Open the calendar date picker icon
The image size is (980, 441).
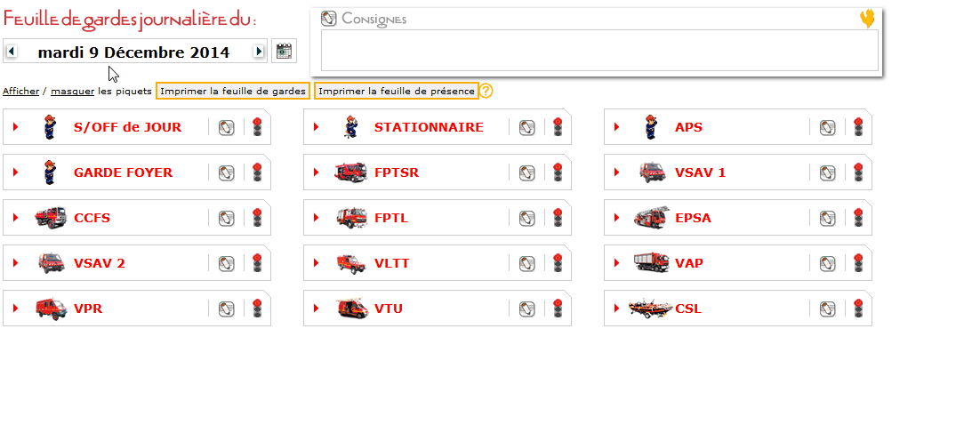[285, 52]
